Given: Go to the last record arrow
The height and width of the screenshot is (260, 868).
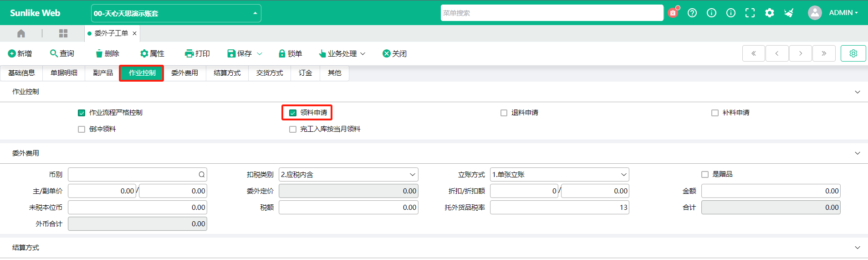Looking at the screenshot, I should (824, 53).
